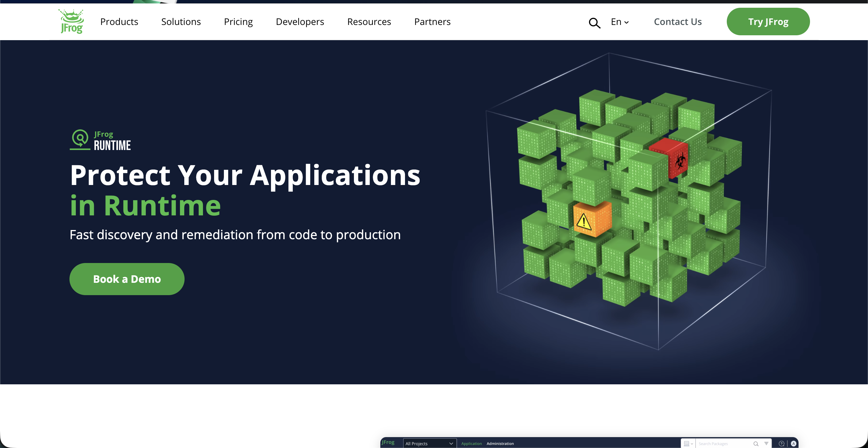
Task: Open the search magnifier in top navigation
Action: click(x=594, y=22)
